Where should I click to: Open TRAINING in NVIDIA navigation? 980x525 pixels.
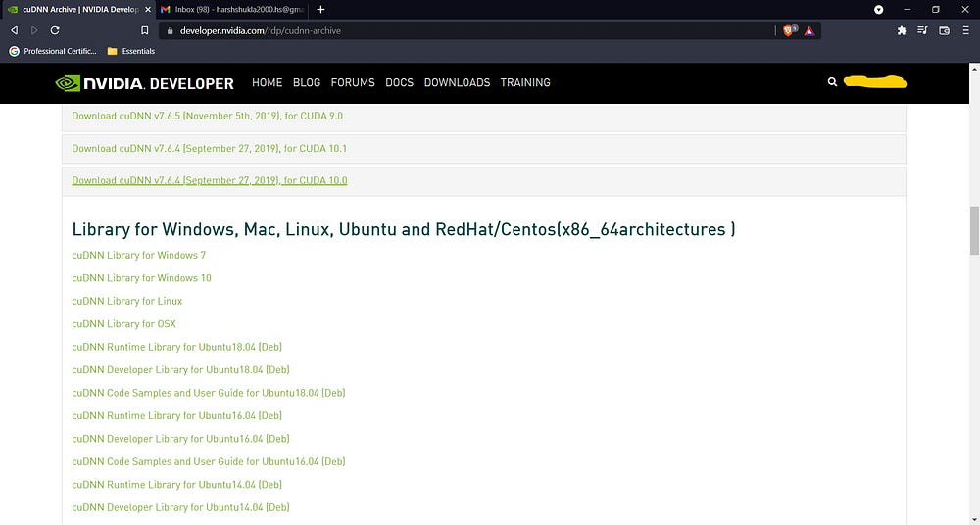click(x=525, y=82)
